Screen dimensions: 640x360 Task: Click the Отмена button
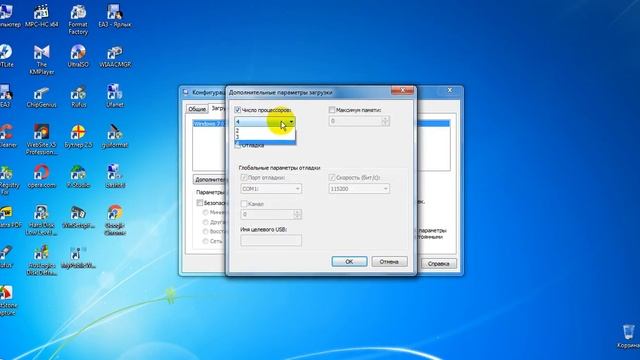click(389, 262)
